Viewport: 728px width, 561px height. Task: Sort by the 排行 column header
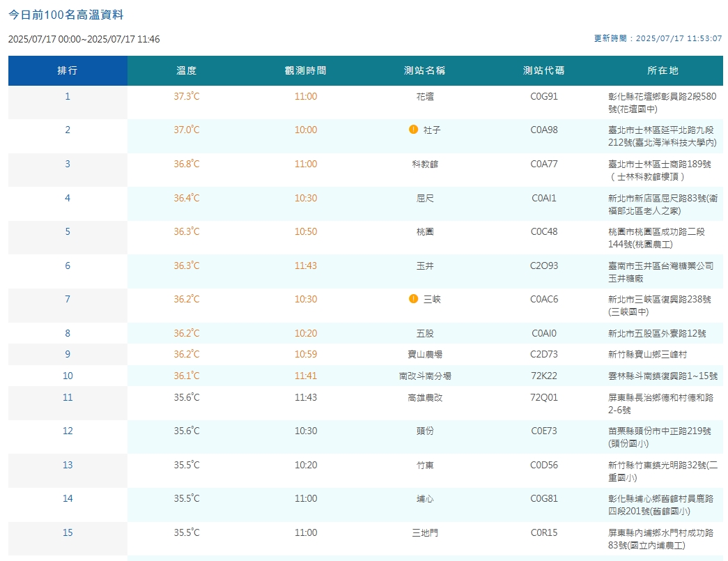click(x=68, y=70)
